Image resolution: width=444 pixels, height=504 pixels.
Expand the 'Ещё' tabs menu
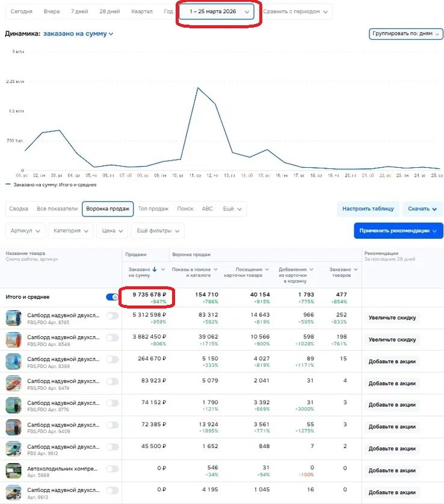pyautogui.click(x=232, y=209)
